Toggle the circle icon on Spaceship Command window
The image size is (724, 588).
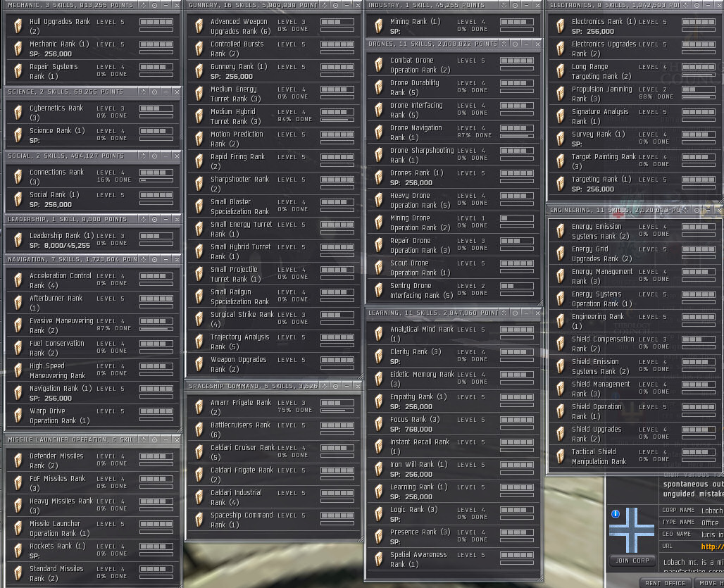(336, 386)
